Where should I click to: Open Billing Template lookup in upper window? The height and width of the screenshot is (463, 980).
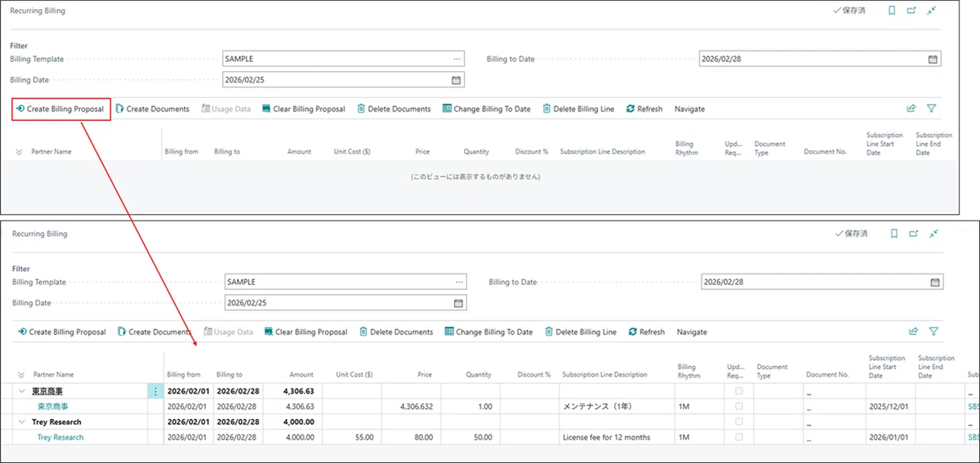click(x=457, y=59)
